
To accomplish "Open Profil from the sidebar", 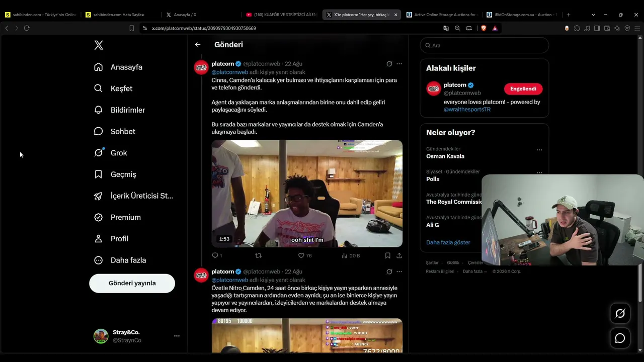I will 111,239.
